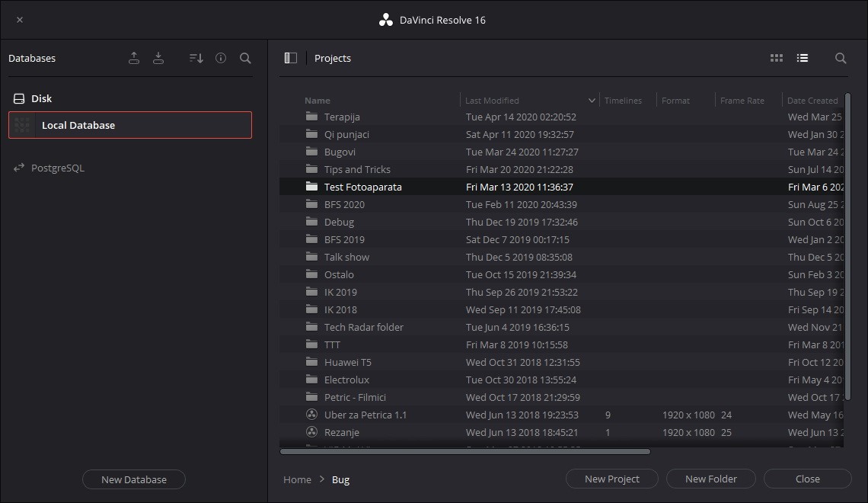Sort projects by Frame Rate column

point(742,101)
